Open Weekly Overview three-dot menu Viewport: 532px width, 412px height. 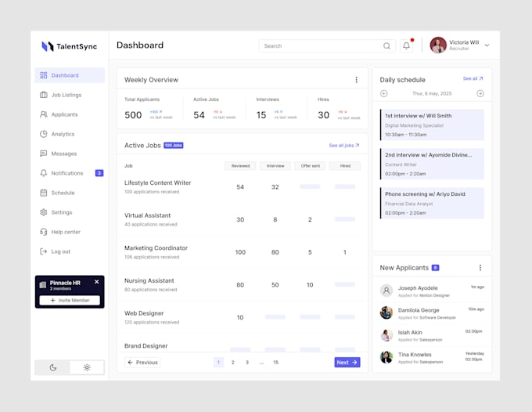pyautogui.click(x=356, y=80)
